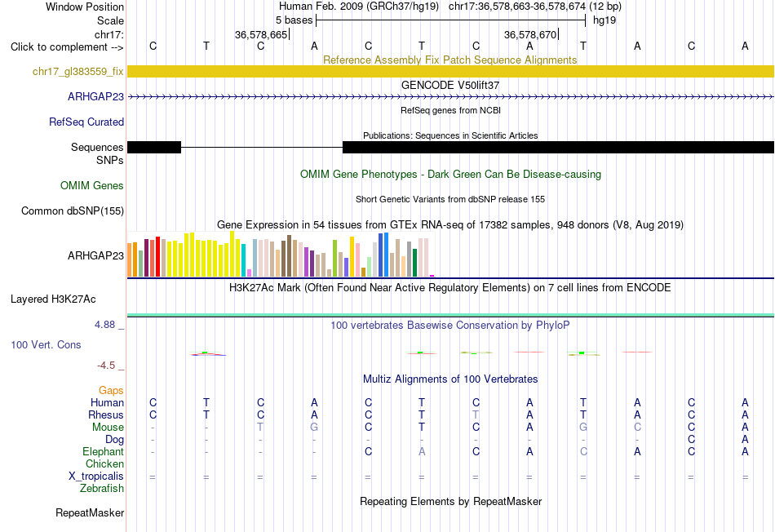Click the blue ARHGAP23 label beside GENCODE track
This screenshot has height=532, width=775.
click(x=95, y=96)
